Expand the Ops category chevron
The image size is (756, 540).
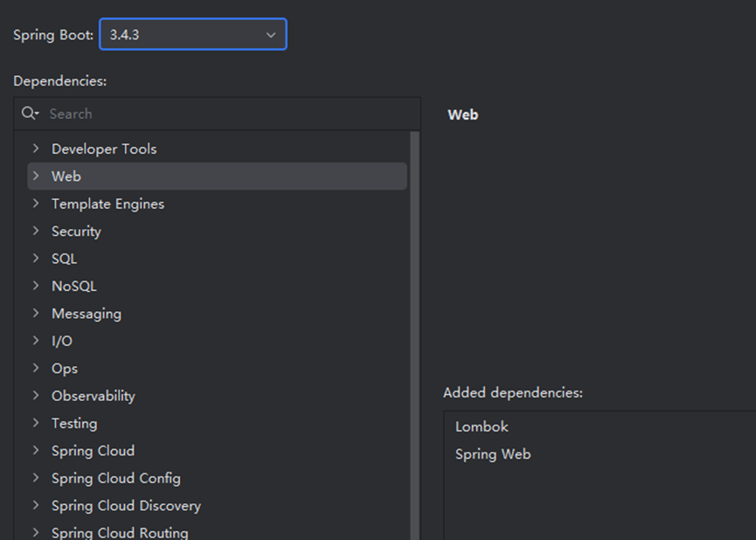pos(36,369)
